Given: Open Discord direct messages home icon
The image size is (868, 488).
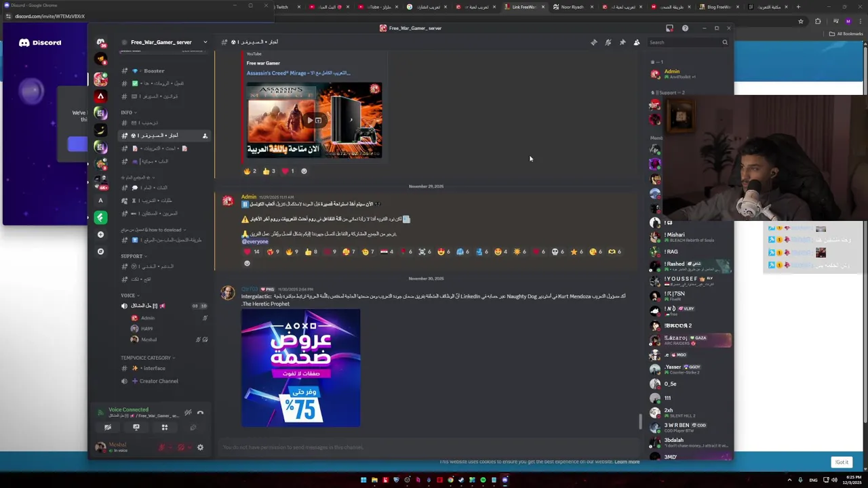Looking at the screenshot, I should 100,42.
